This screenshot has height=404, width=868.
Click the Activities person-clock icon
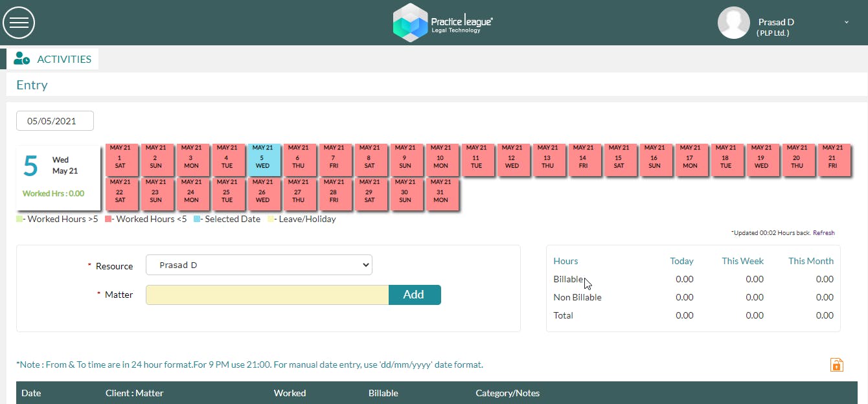click(x=21, y=58)
